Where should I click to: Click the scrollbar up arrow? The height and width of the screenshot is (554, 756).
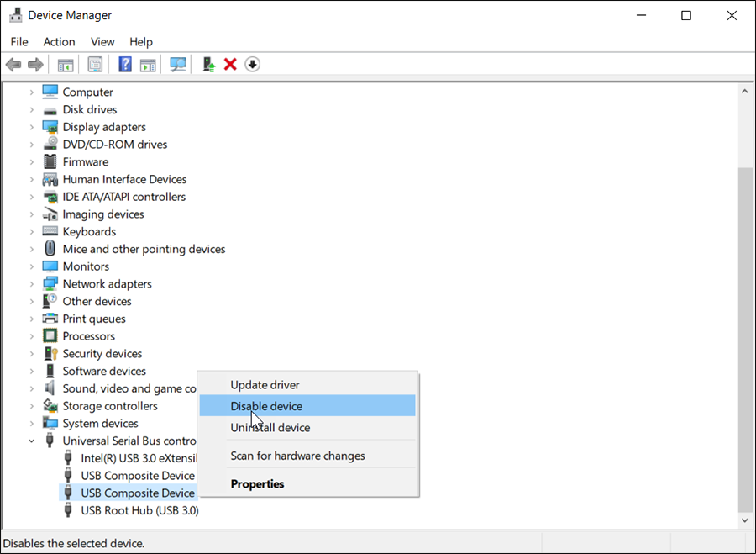pos(744,91)
